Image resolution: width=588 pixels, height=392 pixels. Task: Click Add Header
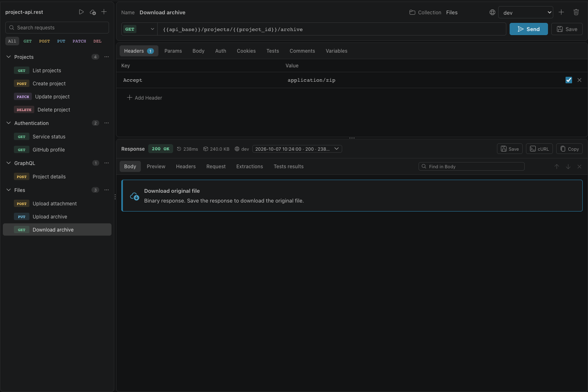(145, 98)
